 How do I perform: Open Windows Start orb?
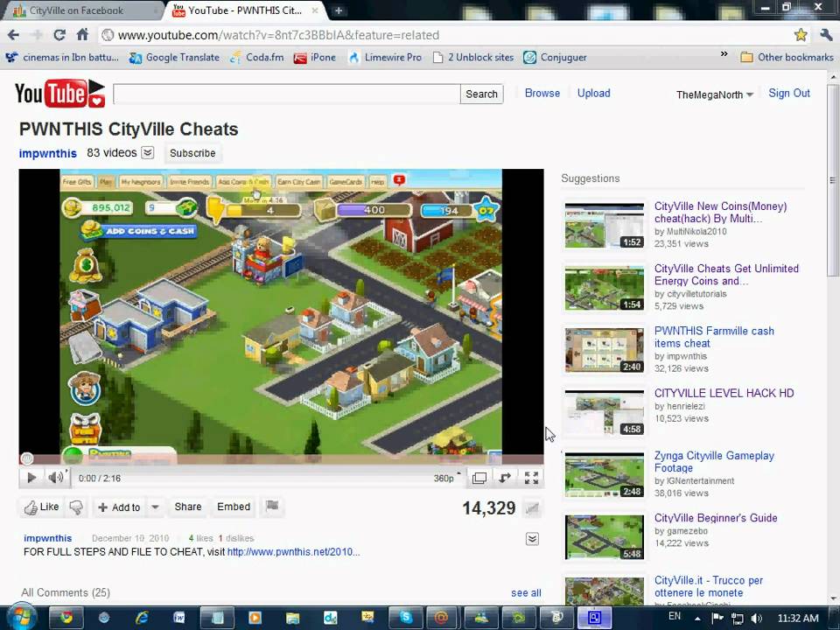[20, 617]
